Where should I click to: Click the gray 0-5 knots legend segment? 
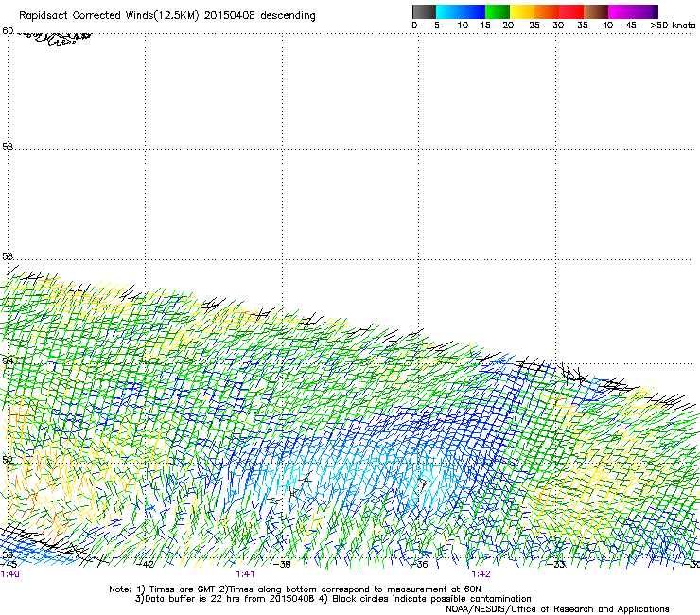tap(424, 11)
